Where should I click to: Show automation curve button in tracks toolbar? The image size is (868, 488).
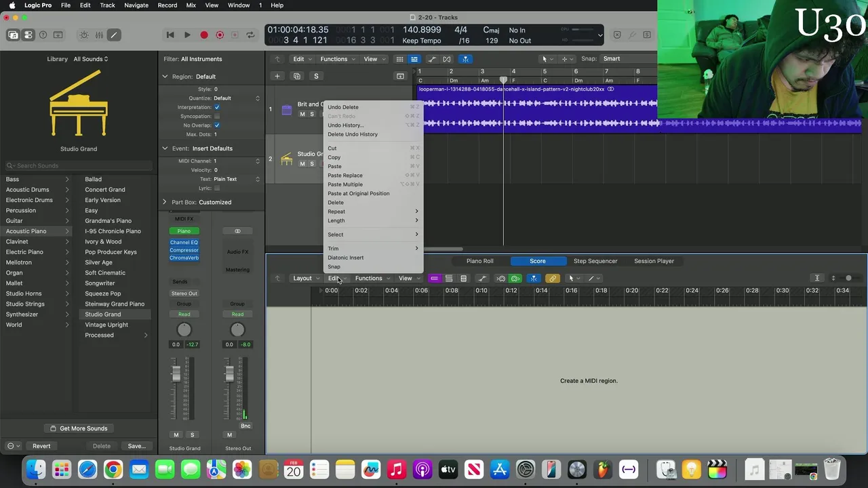click(433, 59)
